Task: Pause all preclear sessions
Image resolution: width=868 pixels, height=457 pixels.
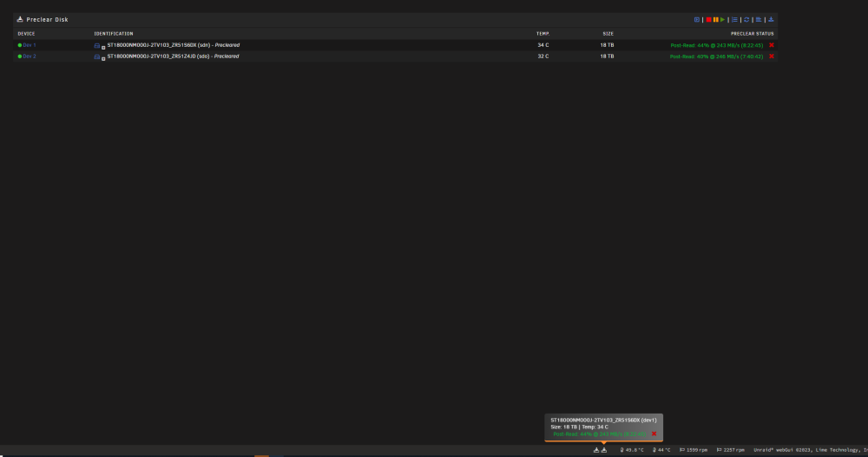Action: pos(716,19)
